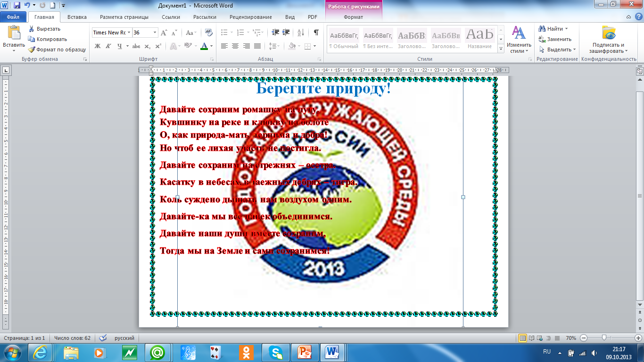Apply font color (A with colored bar)
This screenshot has height=362, width=644.
[204, 46]
